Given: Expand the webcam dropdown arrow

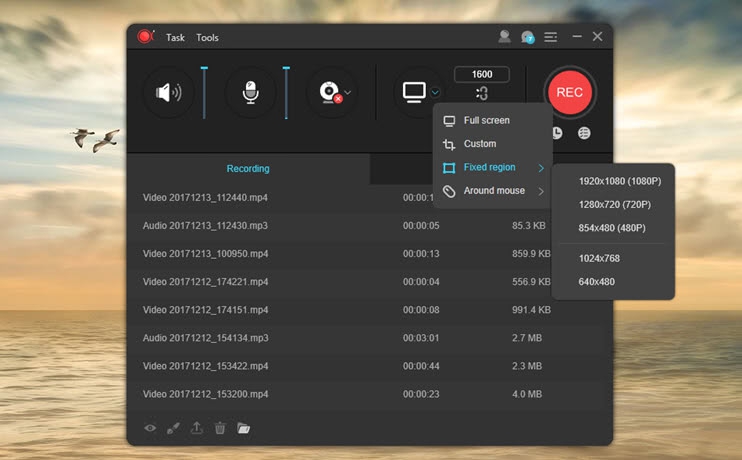Looking at the screenshot, I should point(348,93).
